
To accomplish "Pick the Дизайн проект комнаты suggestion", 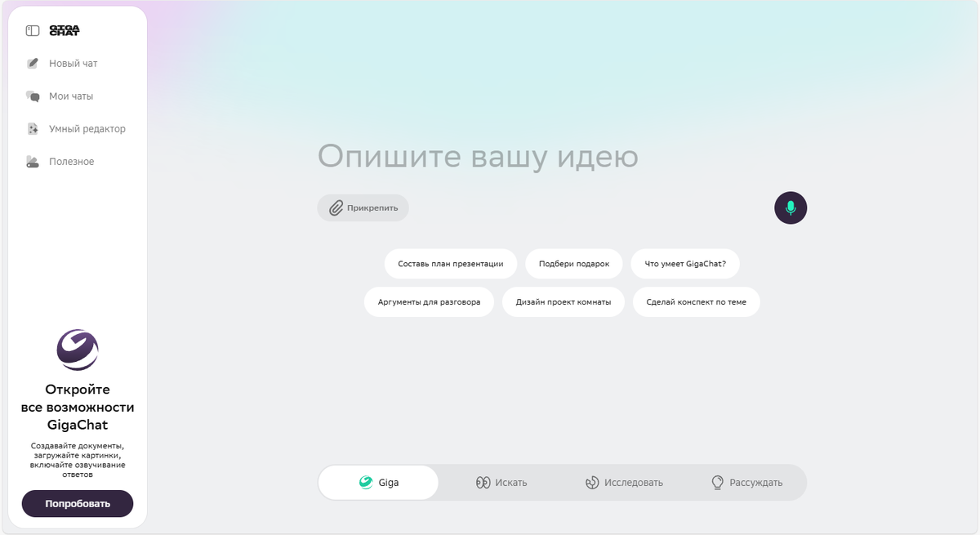I will point(563,301).
